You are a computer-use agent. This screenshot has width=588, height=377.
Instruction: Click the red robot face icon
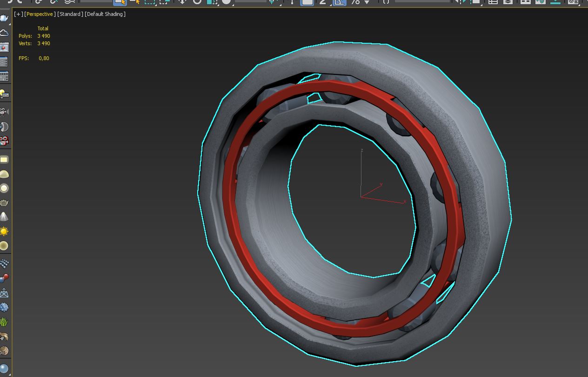(4, 140)
